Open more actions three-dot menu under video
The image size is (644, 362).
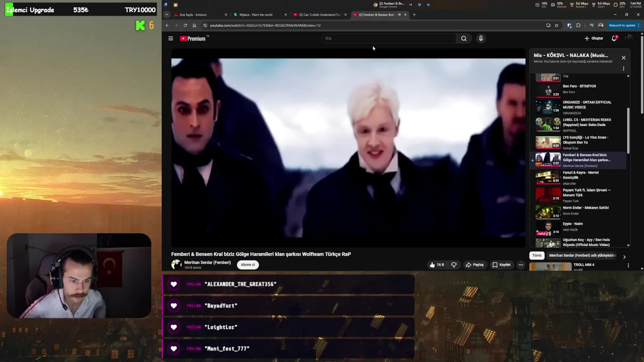(x=521, y=264)
